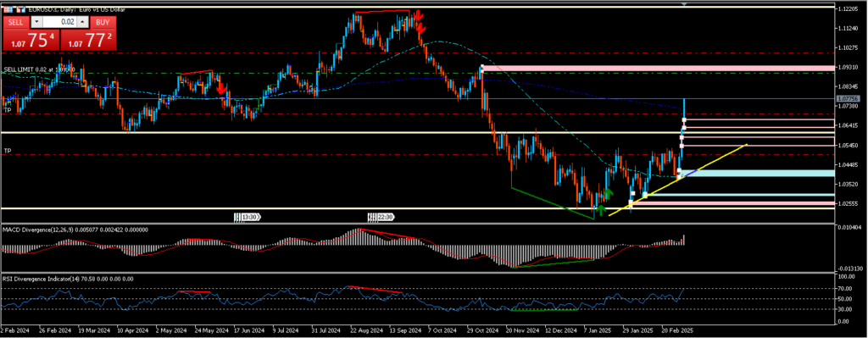Select the lowest green buy arrow near January 2025
This screenshot has width=868, height=338.
[x=601, y=209]
